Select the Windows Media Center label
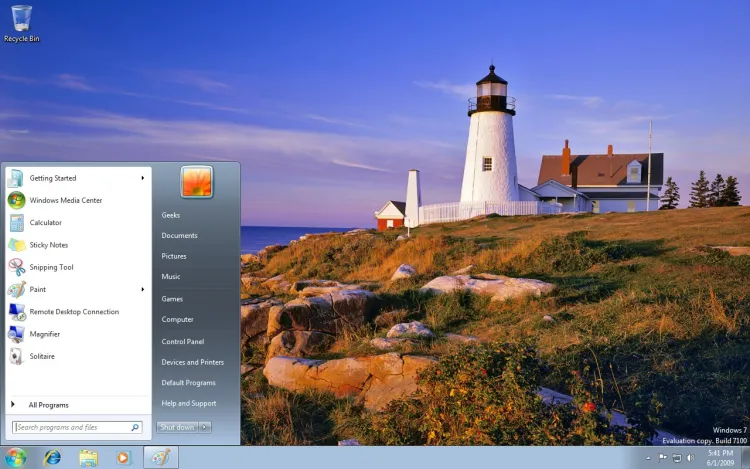 [66, 200]
